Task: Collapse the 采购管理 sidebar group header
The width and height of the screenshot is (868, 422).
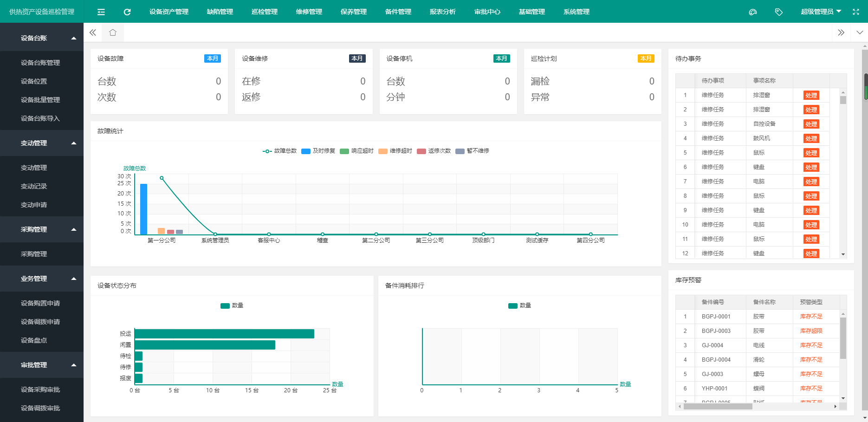Action: pos(42,229)
